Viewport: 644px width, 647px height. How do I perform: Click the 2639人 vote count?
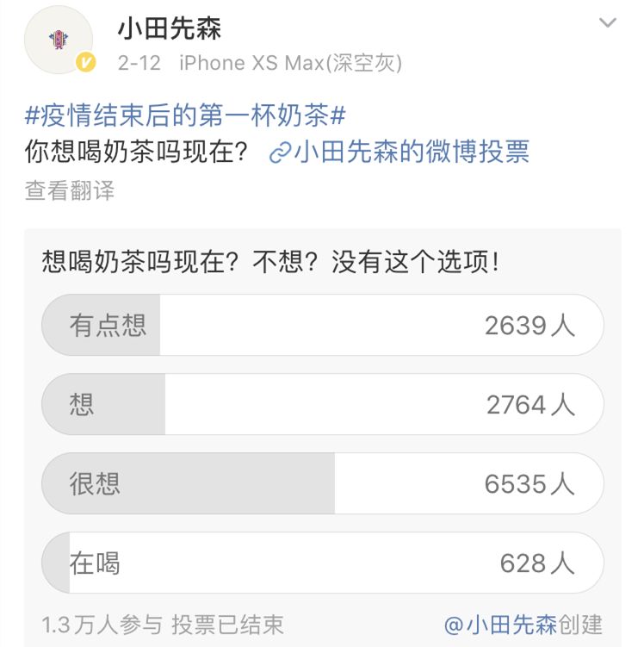point(529,325)
